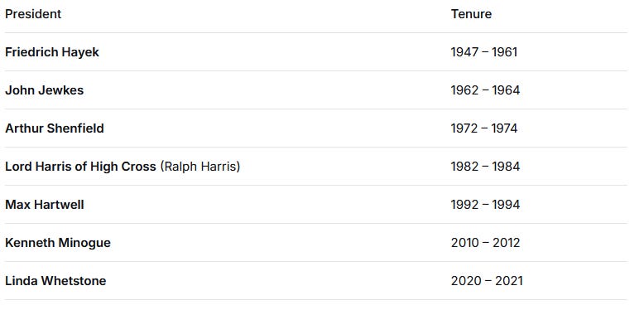
Task: Click the tenure 1947 – 1961
Action: point(483,52)
